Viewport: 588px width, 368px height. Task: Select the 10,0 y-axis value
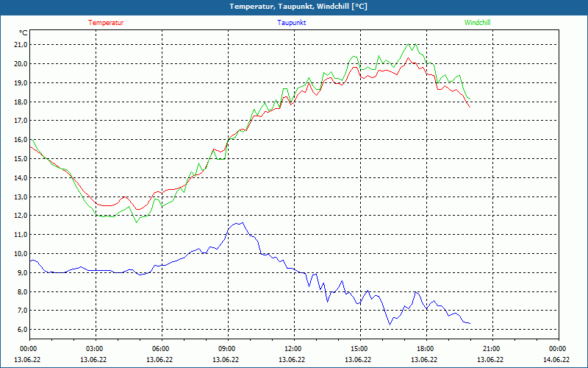click(20, 253)
